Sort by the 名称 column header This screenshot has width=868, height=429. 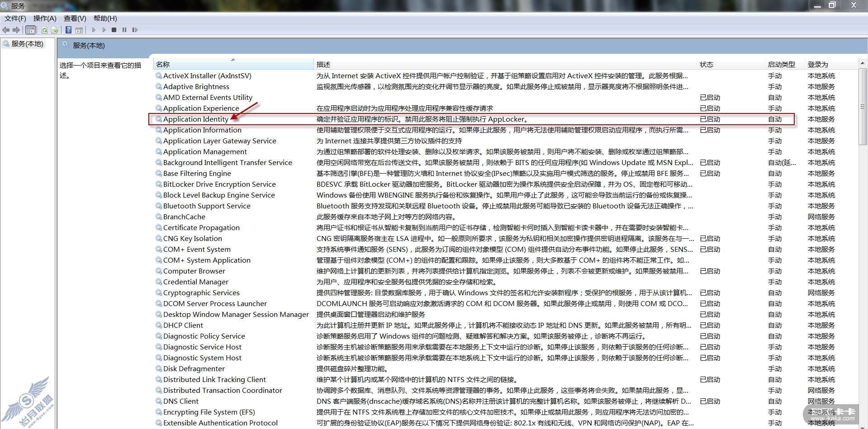(233, 64)
